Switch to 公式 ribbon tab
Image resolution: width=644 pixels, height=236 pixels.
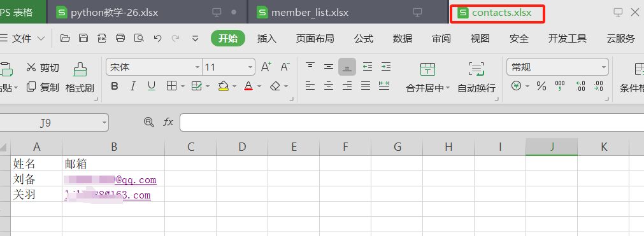click(x=364, y=39)
